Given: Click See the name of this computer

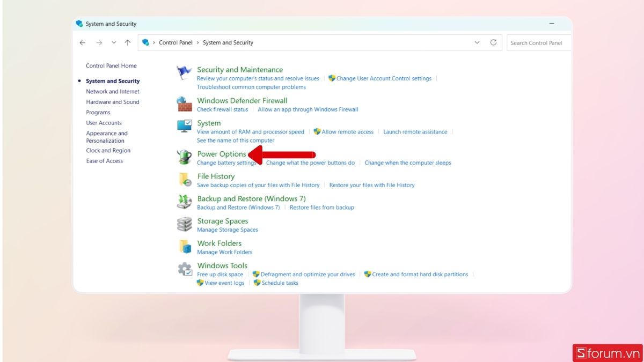Looking at the screenshot, I should pyautogui.click(x=236, y=141).
